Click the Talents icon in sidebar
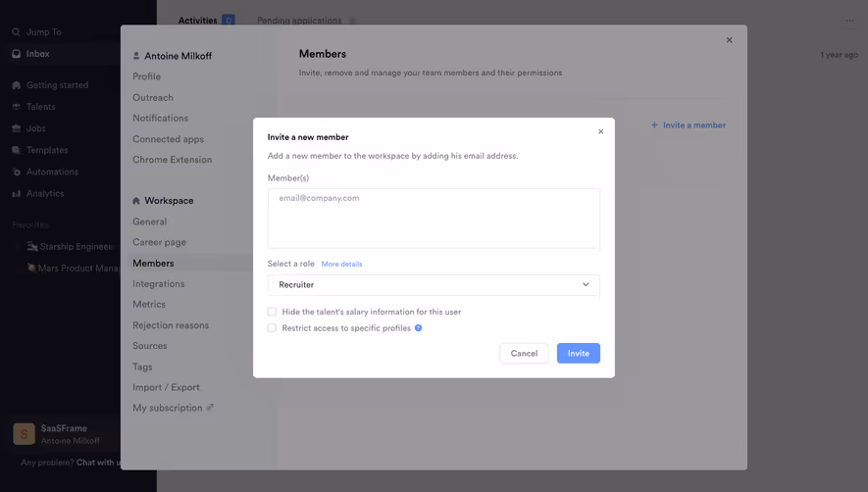 point(16,106)
